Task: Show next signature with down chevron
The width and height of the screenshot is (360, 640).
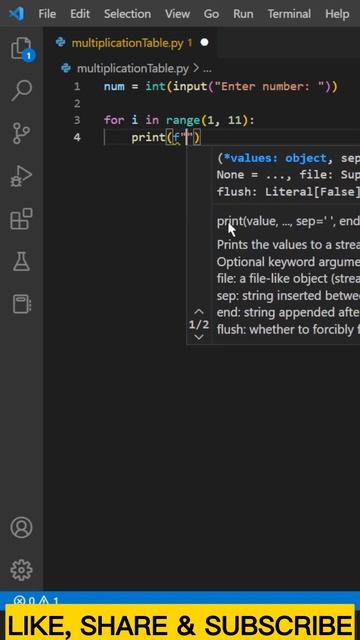Action: point(199,337)
